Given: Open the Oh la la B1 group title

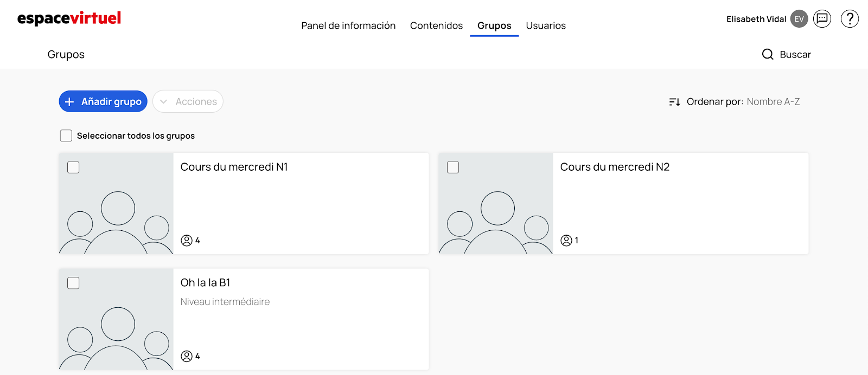Looking at the screenshot, I should point(205,283).
